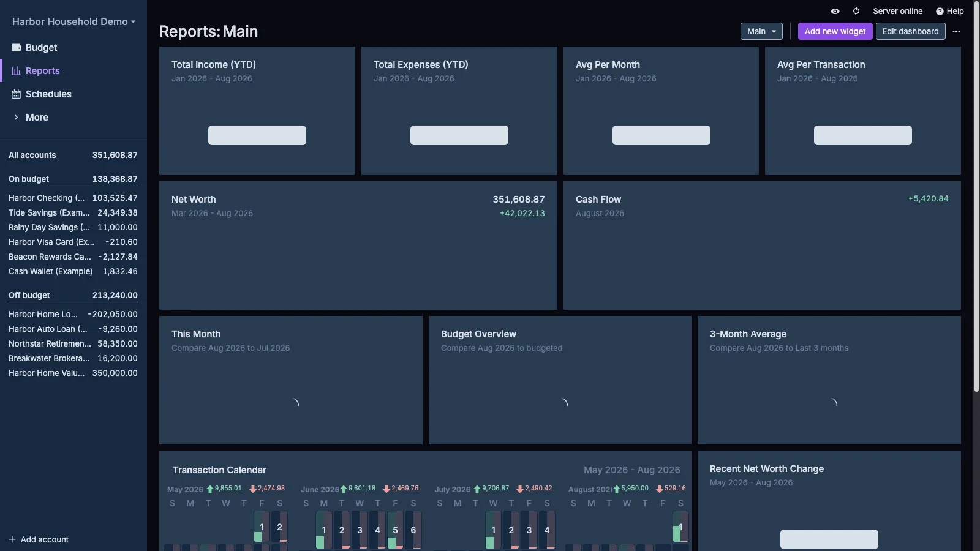The width and height of the screenshot is (980, 551).
Task: Click June 5 calendar day cell
Action: [x=395, y=530]
